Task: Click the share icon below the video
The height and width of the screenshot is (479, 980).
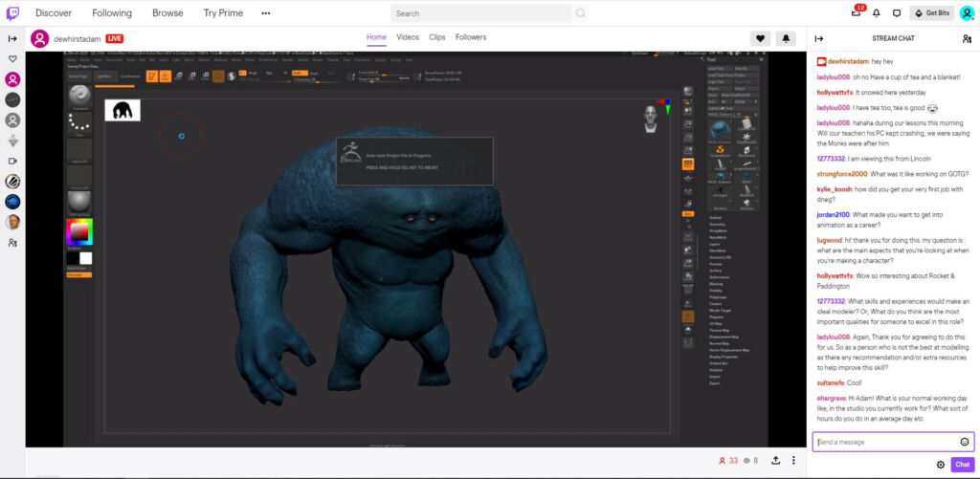Action: pos(775,460)
